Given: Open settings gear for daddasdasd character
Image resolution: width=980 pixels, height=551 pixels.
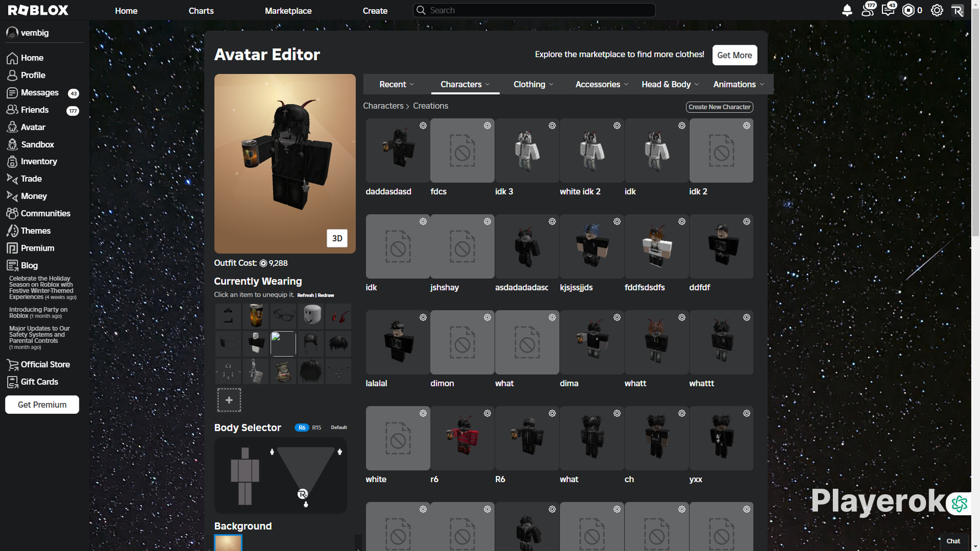Looking at the screenshot, I should [x=423, y=126].
